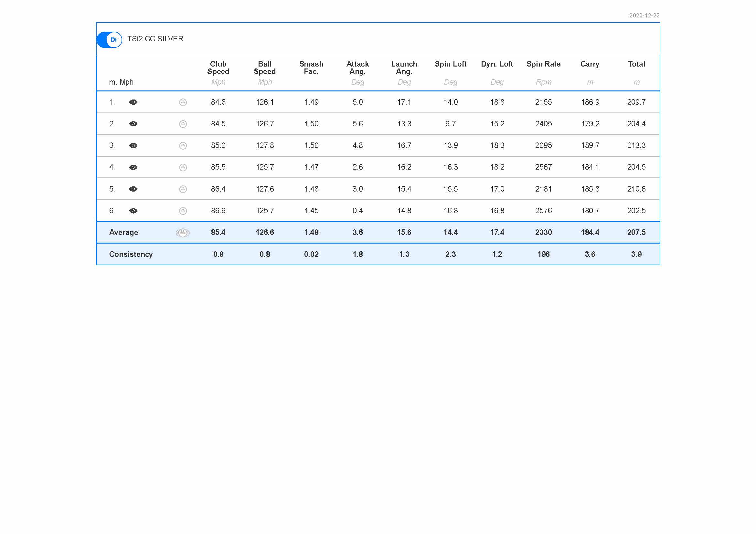Toggle the blue Dr driver club switch

(110, 39)
